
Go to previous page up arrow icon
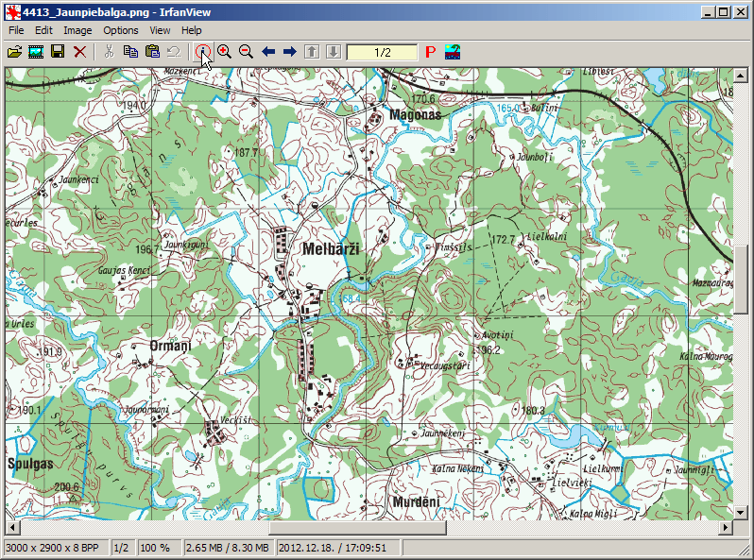[x=312, y=51]
